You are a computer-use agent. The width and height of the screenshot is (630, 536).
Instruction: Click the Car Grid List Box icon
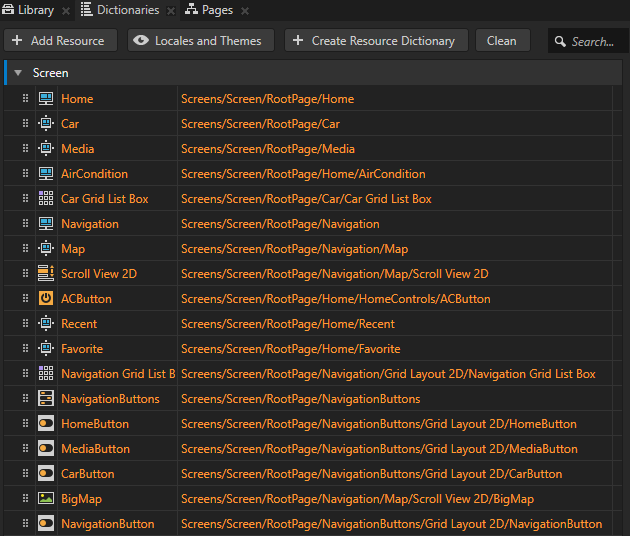46,199
